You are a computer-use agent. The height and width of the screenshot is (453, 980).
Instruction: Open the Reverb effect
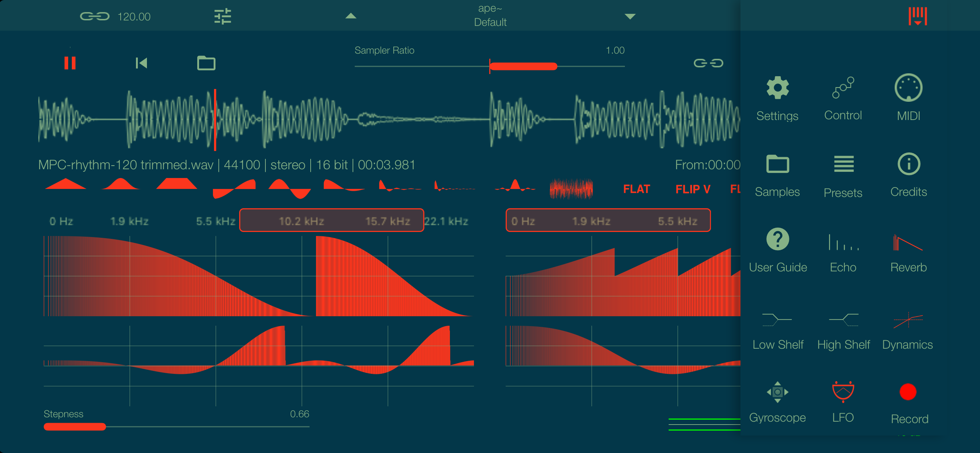tap(908, 243)
